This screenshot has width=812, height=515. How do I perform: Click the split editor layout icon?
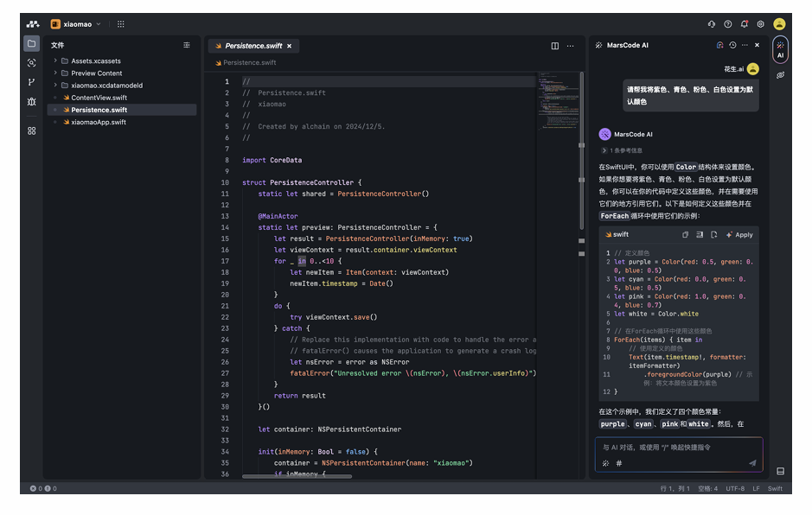click(555, 46)
